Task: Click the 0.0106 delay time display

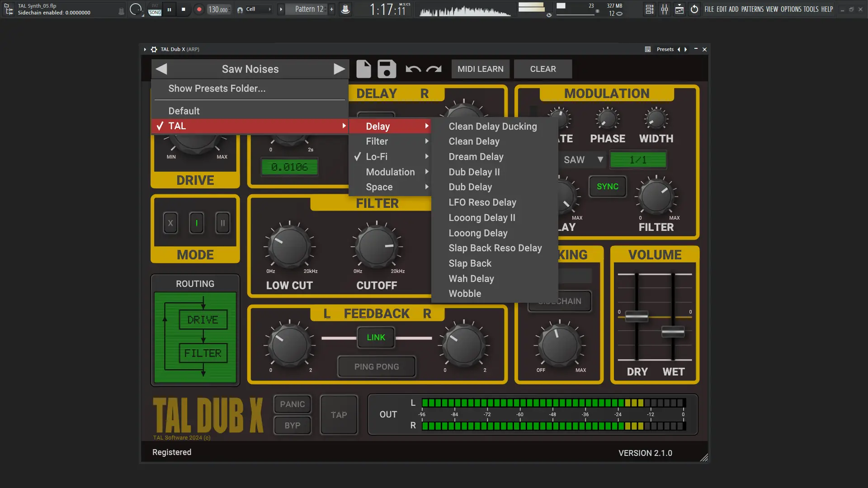Action: [289, 167]
